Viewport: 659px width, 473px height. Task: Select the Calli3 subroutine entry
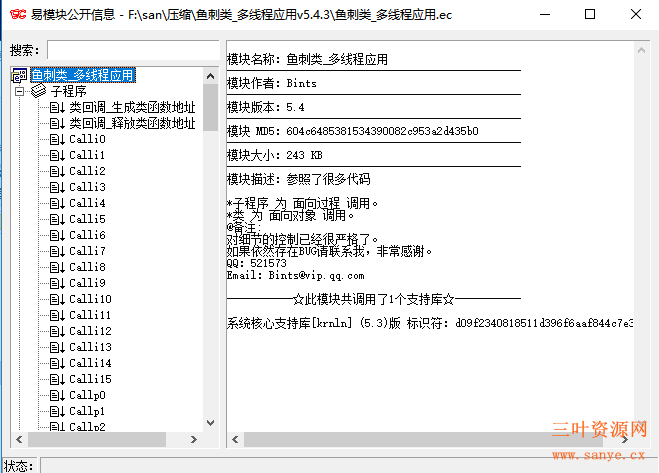[87, 187]
